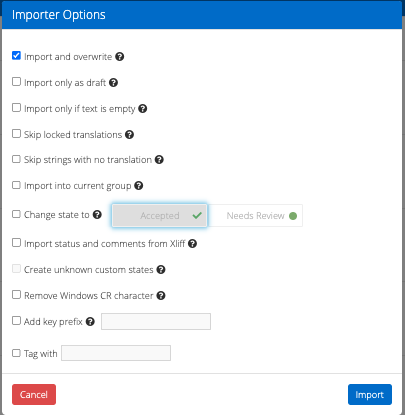Click the blue Import button
This screenshot has height=415, width=405.
click(370, 394)
